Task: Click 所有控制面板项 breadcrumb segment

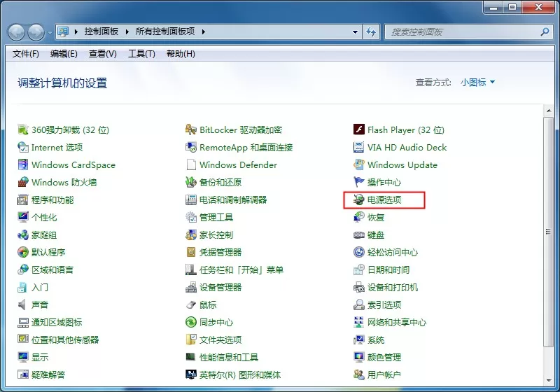Action: pos(165,31)
